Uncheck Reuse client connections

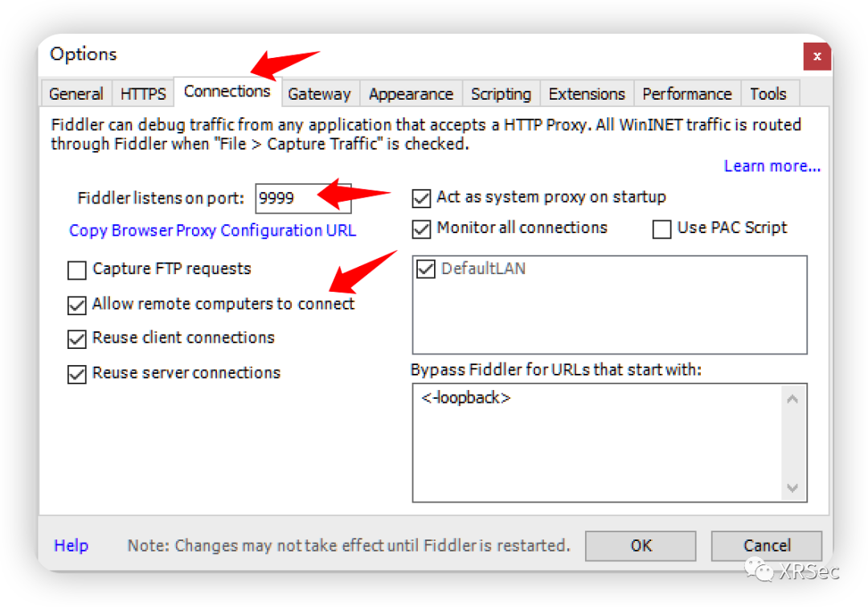(x=77, y=338)
